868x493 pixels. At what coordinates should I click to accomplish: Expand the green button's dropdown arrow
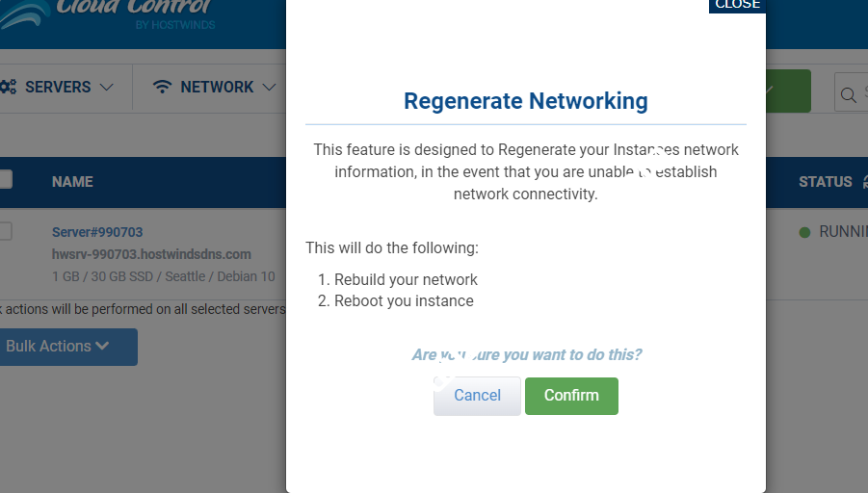769,91
